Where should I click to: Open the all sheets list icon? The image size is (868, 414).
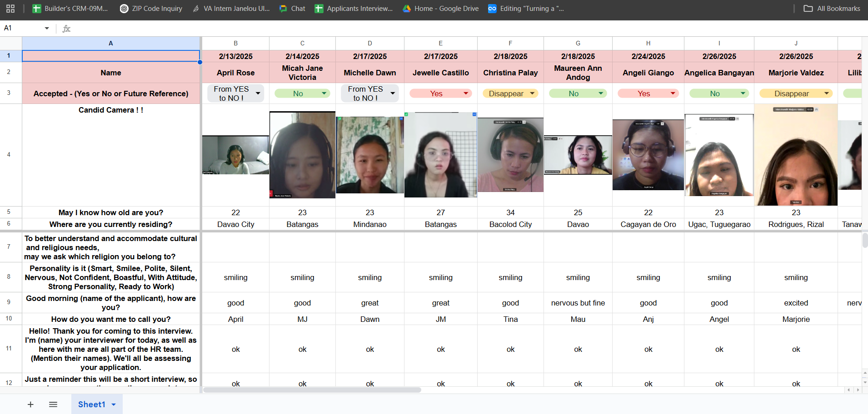[x=53, y=404]
